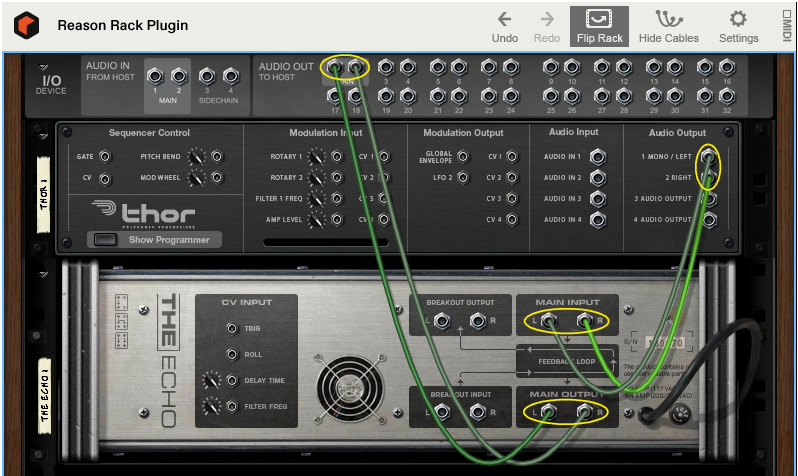The image size is (798, 476).
Task: Toggle the MIDI indicator checkbox
Action: 787,14
